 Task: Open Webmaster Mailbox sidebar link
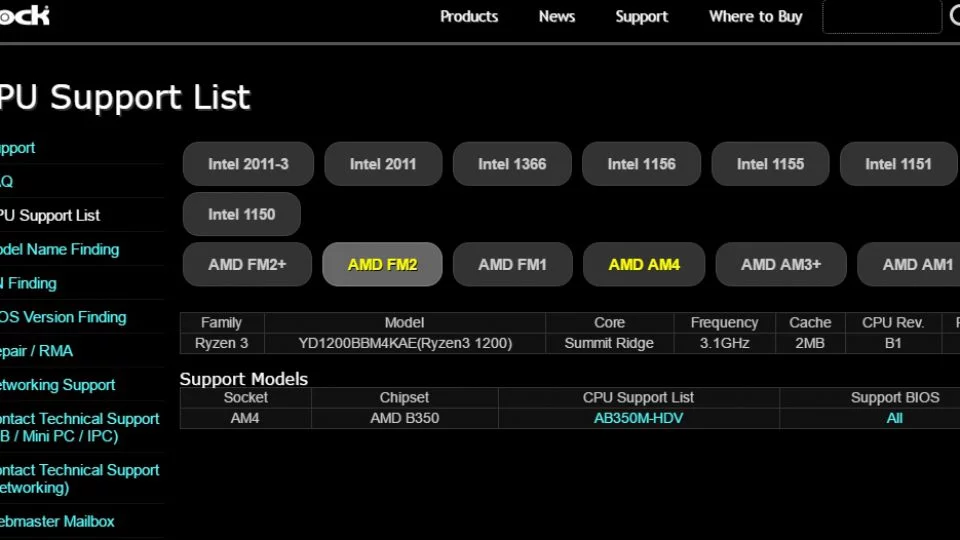tap(57, 521)
